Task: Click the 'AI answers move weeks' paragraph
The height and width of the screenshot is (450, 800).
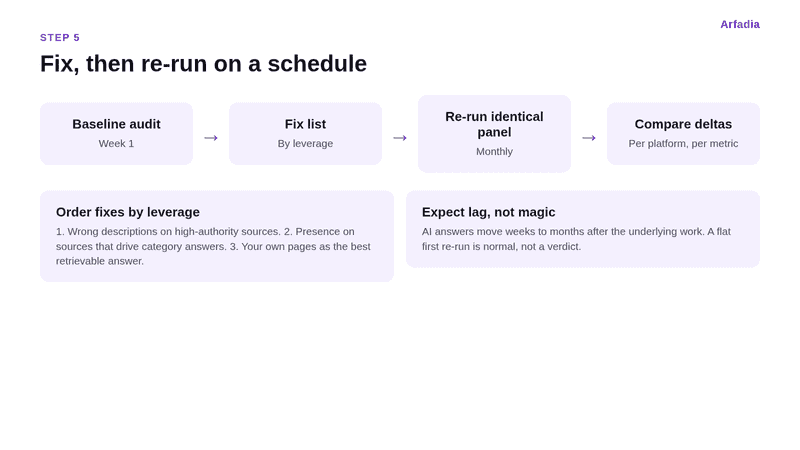Action: click(x=576, y=239)
